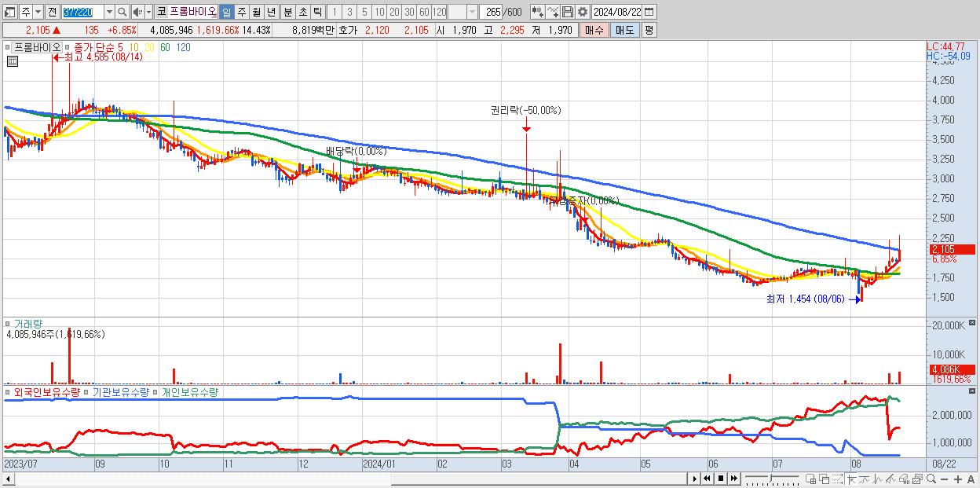
Task: Click the stop square replay button
Action: pyautogui.click(x=720, y=479)
